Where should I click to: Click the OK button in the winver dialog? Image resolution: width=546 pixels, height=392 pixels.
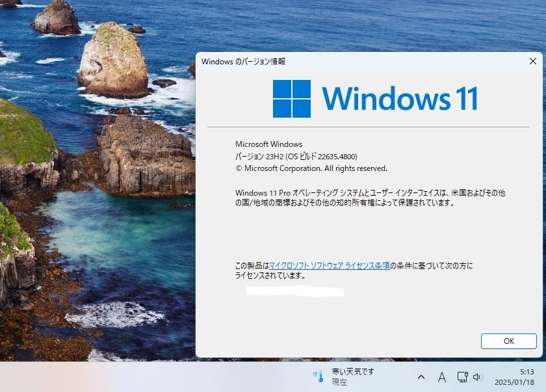509,341
